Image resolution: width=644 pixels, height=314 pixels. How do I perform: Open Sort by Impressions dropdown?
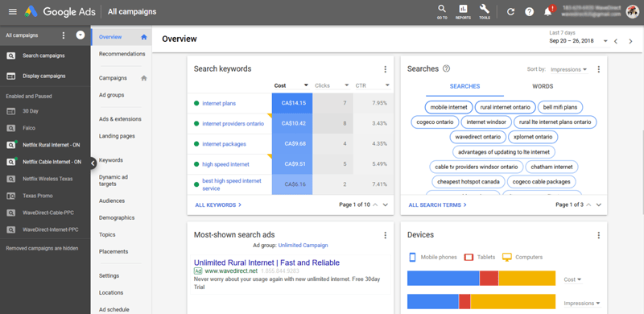569,69
